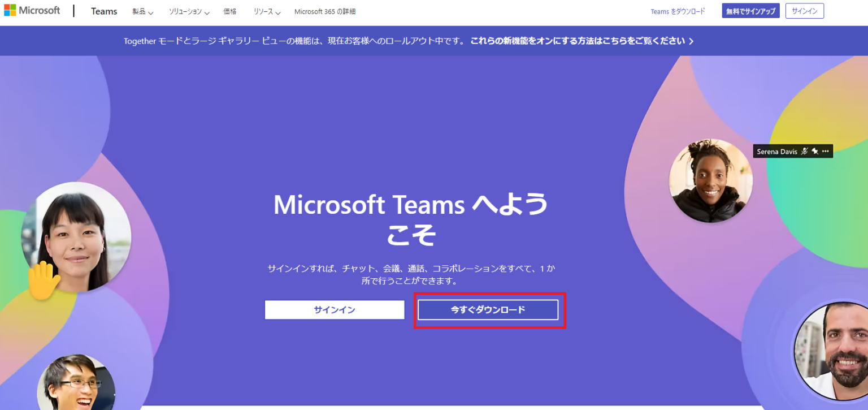
Task: Click the 今すぐダウンロード button
Action: tap(488, 310)
